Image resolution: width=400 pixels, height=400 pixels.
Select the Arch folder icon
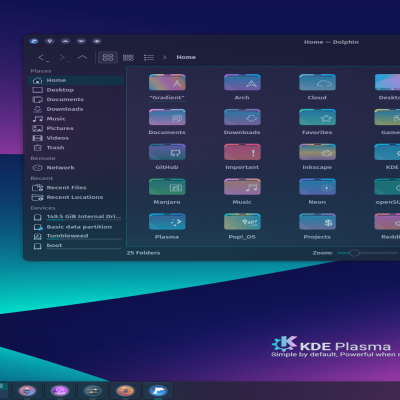click(242, 83)
